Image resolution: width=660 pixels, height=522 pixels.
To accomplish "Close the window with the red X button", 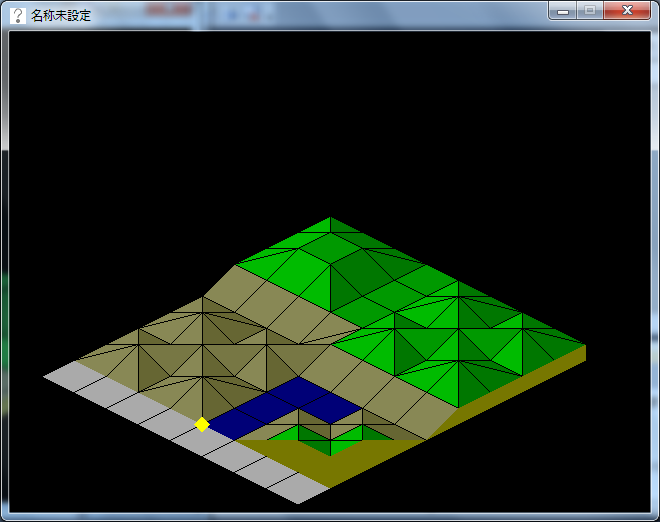I will [627, 10].
